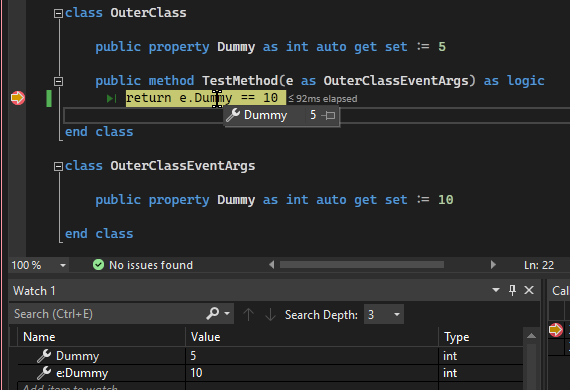Click the OuterClass class name in code
This screenshot has height=390, width=570.
[x=148, y=13]
